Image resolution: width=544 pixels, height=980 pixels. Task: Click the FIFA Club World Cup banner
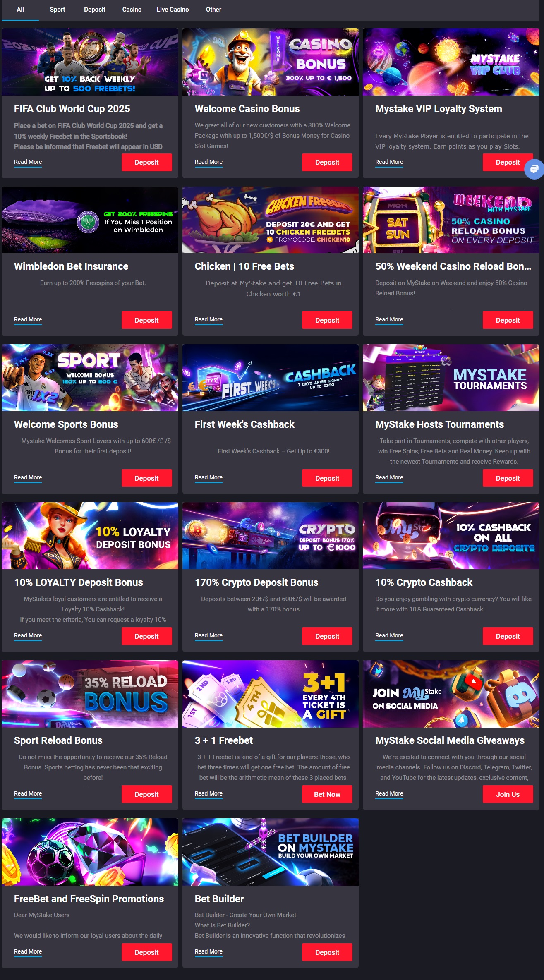point(90,62)
